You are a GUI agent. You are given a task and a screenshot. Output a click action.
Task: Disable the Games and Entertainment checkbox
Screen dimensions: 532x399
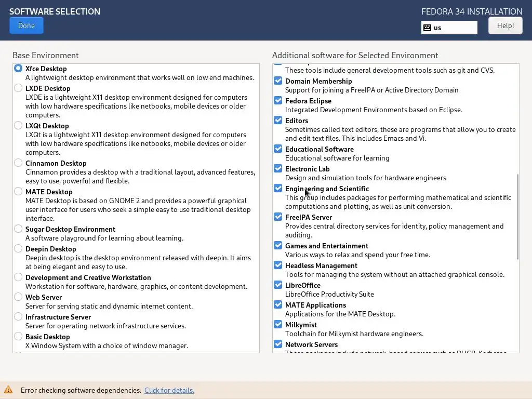tap(278, 245)
